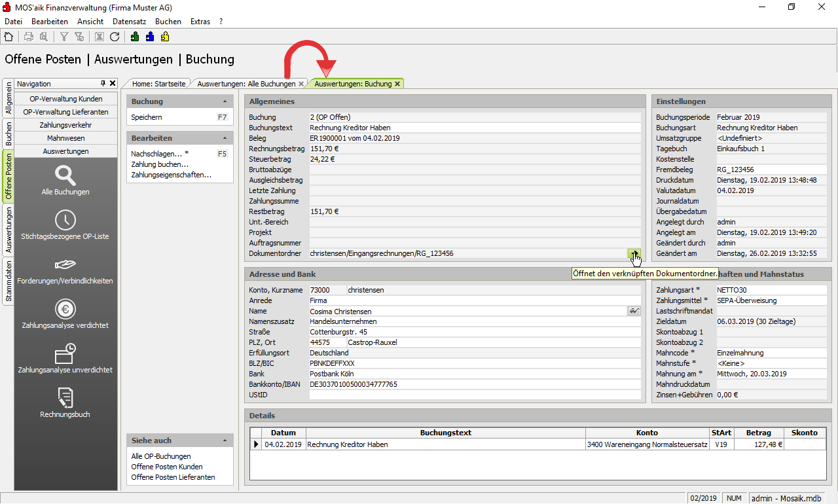Open Forderungen/Verbindlichkeiten hand icon
The height and width of the screenshot is (504, 838).
65,264
